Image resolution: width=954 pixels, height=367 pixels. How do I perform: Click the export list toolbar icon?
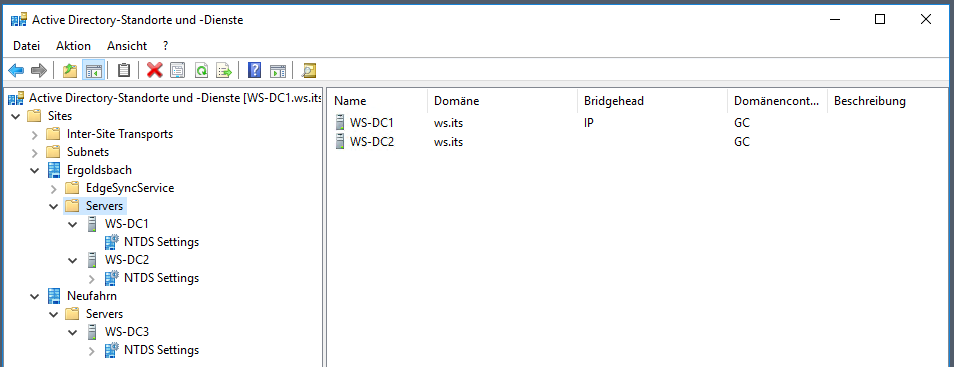[x=225, y=71]
